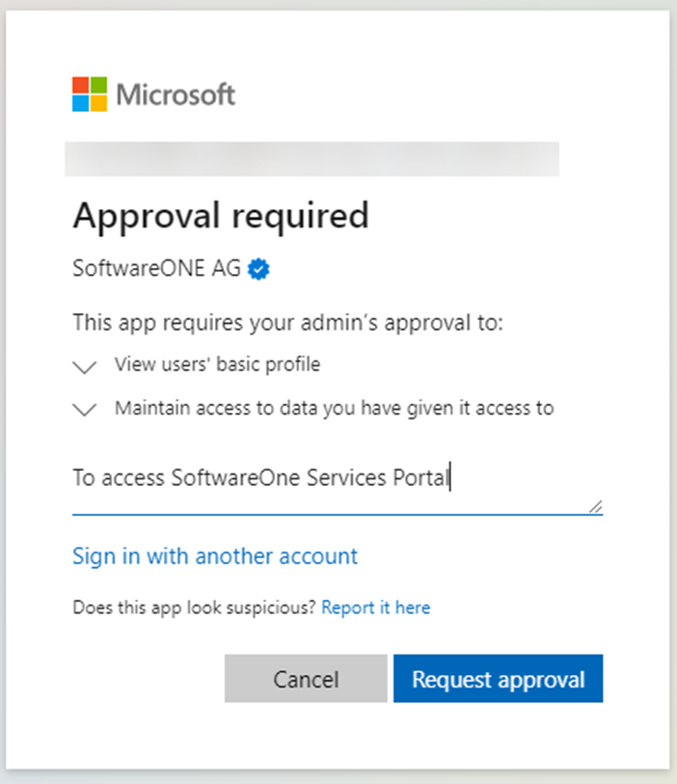The image size is (677, 784).
Task: Click the "Does this app look suspicious?" text
Action: click(194, 608)
